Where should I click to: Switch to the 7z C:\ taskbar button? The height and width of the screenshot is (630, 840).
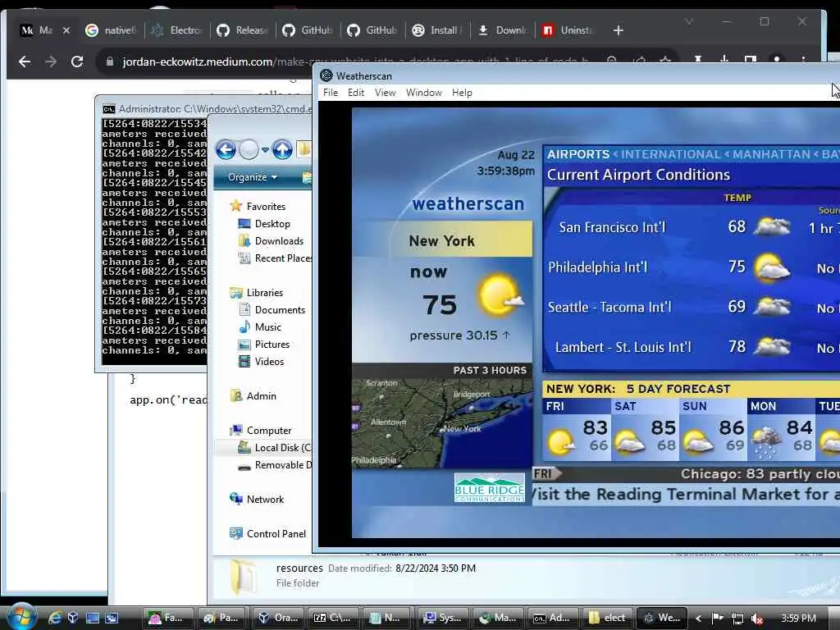click(334, 618)
